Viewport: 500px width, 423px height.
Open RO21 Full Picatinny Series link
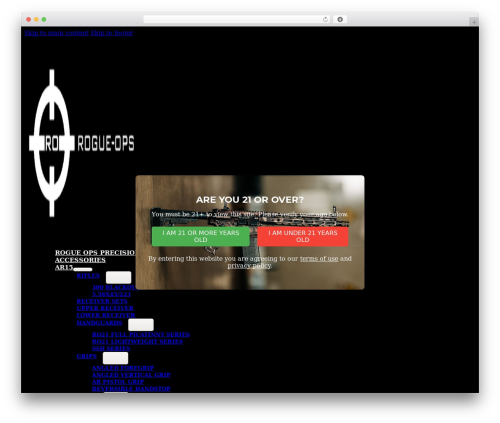click(x=141, y=335)
